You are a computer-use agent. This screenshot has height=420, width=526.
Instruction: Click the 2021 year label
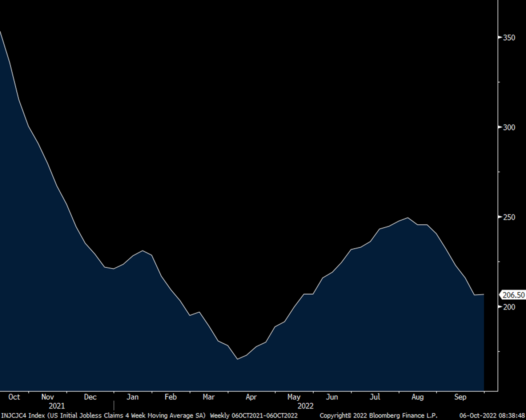click(x=56, y=406)
